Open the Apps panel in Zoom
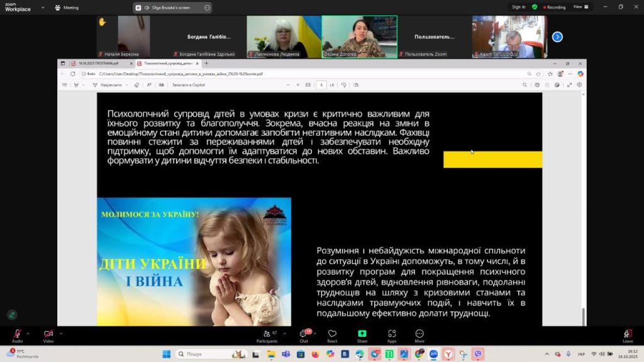The height and width of the screenshot is (362, 644). 392,334
